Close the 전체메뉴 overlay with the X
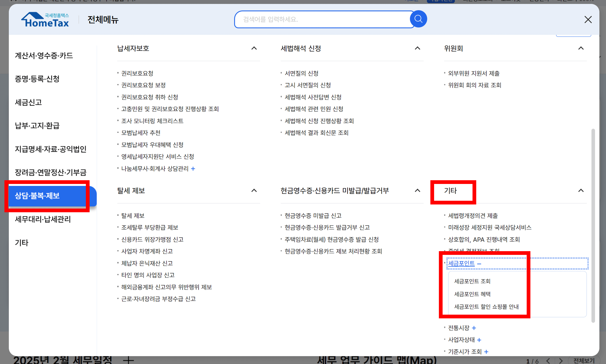 [588, 20]
